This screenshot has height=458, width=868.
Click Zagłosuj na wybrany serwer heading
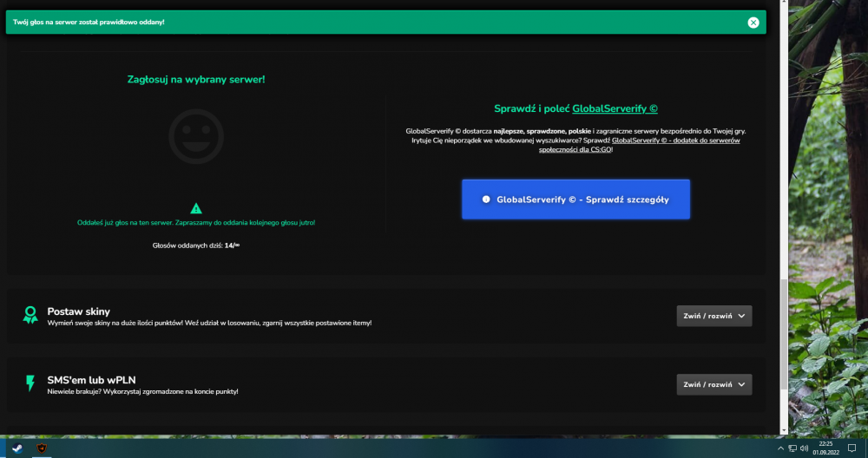click(196, 79)
